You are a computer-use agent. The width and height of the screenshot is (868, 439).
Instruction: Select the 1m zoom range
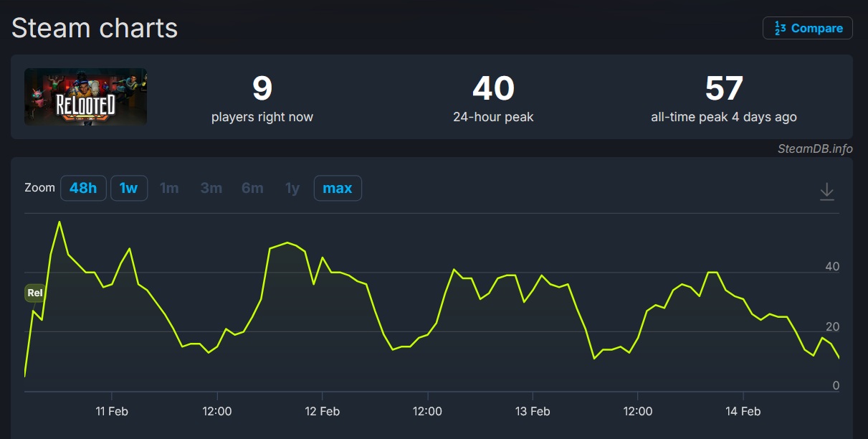point(169,188)
